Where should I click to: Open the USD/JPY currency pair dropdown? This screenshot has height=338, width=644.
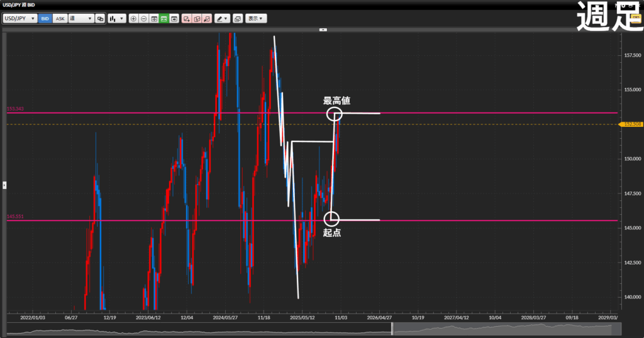click(20, 19)
